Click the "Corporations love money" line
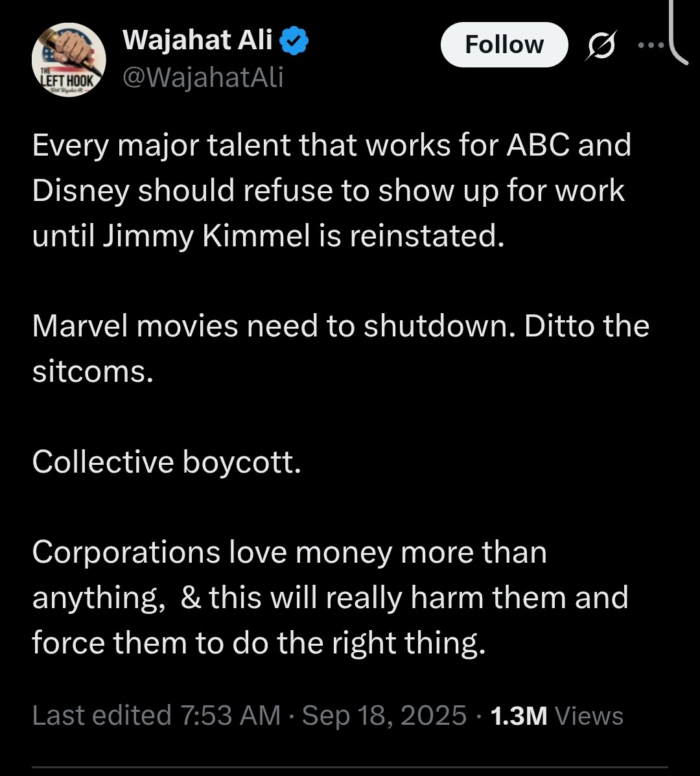700x776 pixels. pos(290,552)
